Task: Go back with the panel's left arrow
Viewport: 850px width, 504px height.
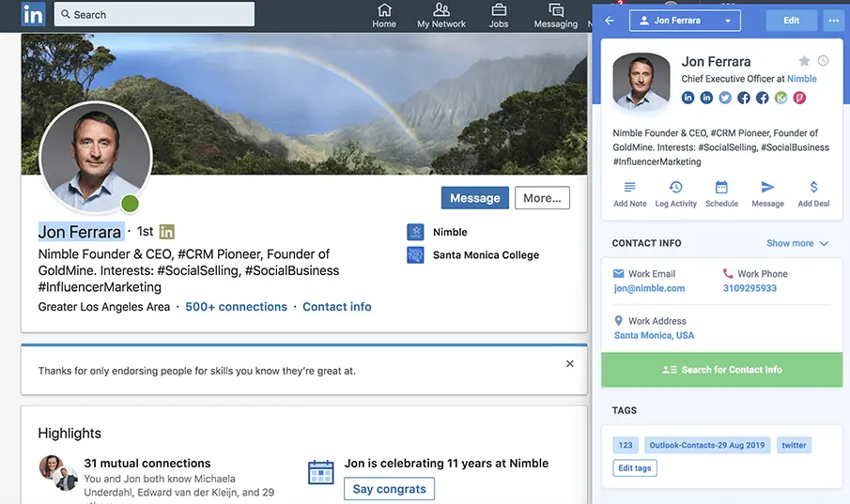Action: point(610,21)
